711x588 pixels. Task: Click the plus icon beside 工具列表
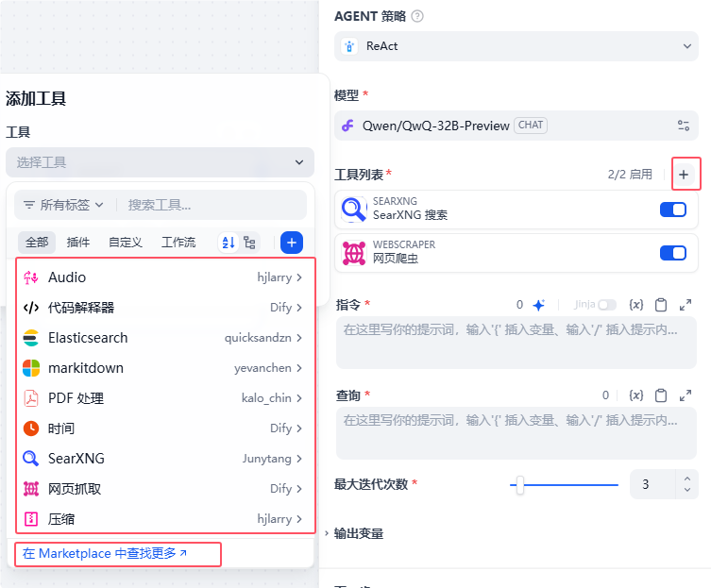coord(684,174)
